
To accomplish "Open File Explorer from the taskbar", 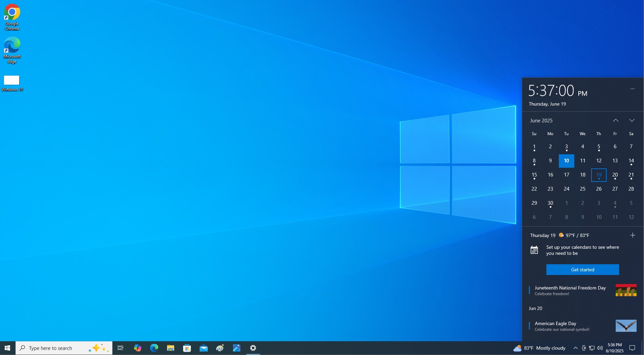I will [171, 348].
